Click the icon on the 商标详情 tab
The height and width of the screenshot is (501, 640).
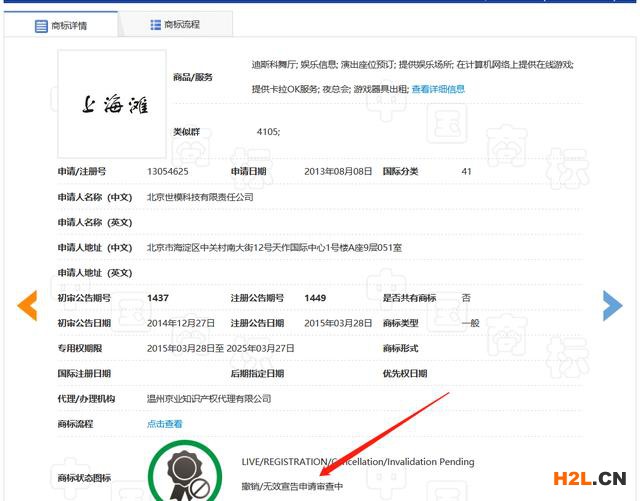(42, 26)
